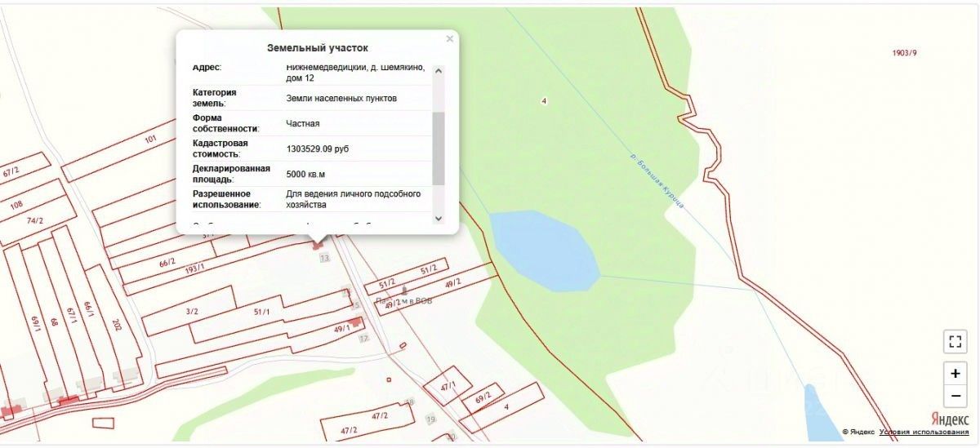980x448 pixels.
Task: Select parcel 202 on the map
Action: point(117,324)
